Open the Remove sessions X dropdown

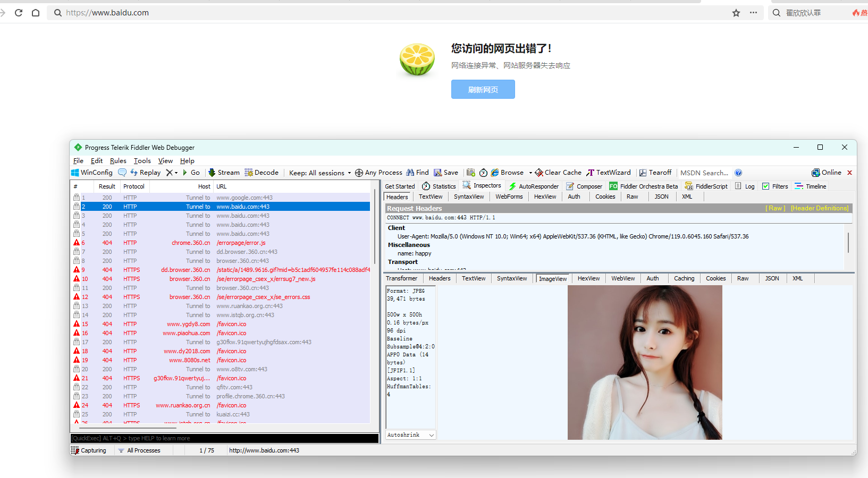[x=172, y=173]
